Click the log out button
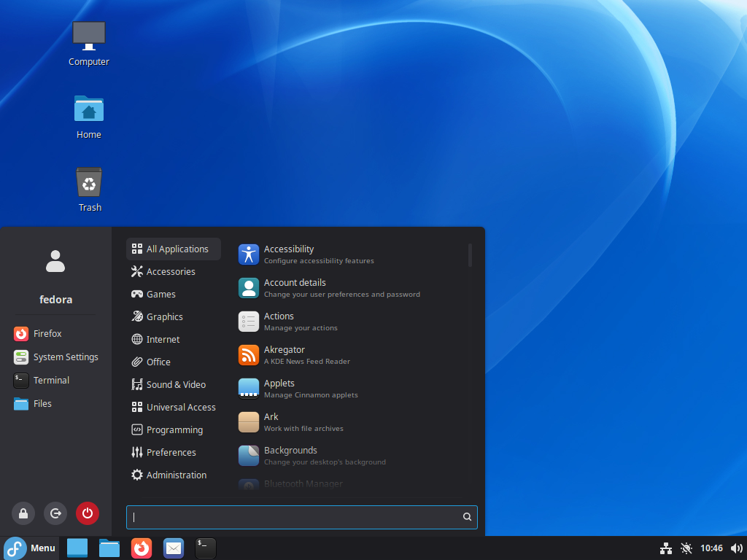The image size is (747, 560). coord(55,513)
